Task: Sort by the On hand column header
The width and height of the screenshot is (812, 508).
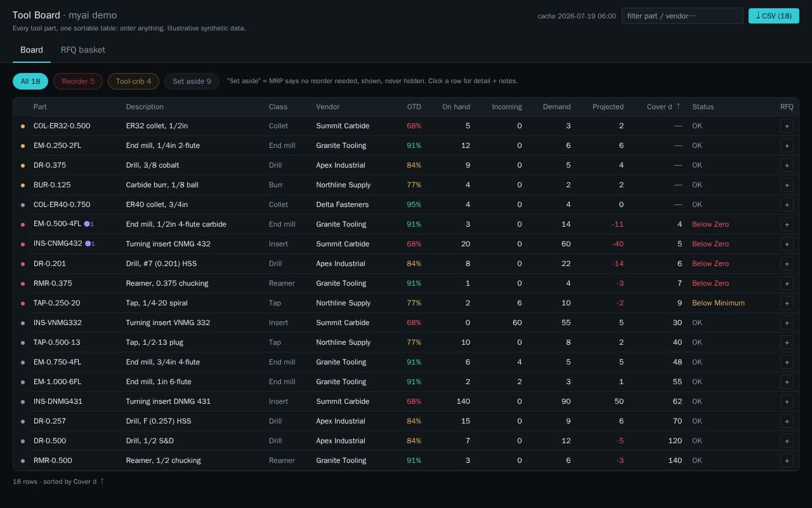Action: [456, 107]
